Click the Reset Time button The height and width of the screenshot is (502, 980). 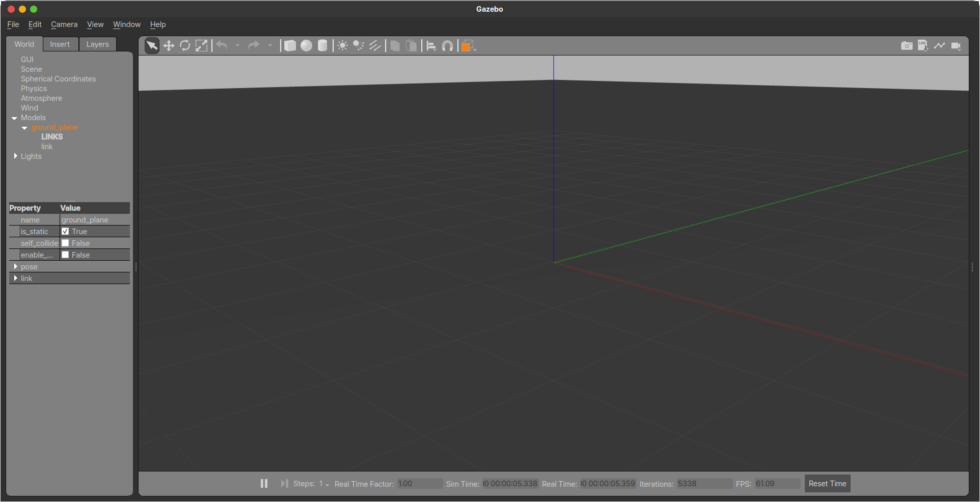[828, 484]
